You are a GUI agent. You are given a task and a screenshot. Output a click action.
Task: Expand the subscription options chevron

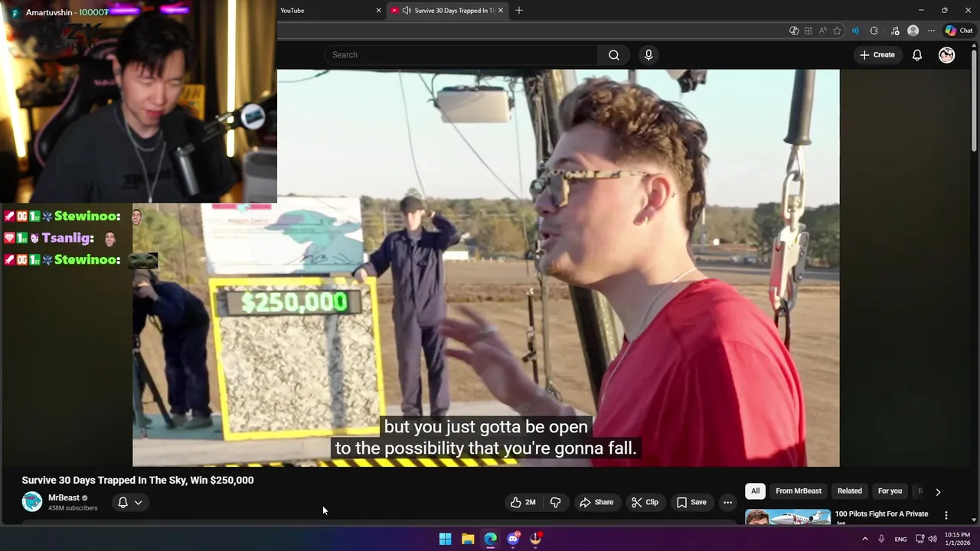pos(139,503)
